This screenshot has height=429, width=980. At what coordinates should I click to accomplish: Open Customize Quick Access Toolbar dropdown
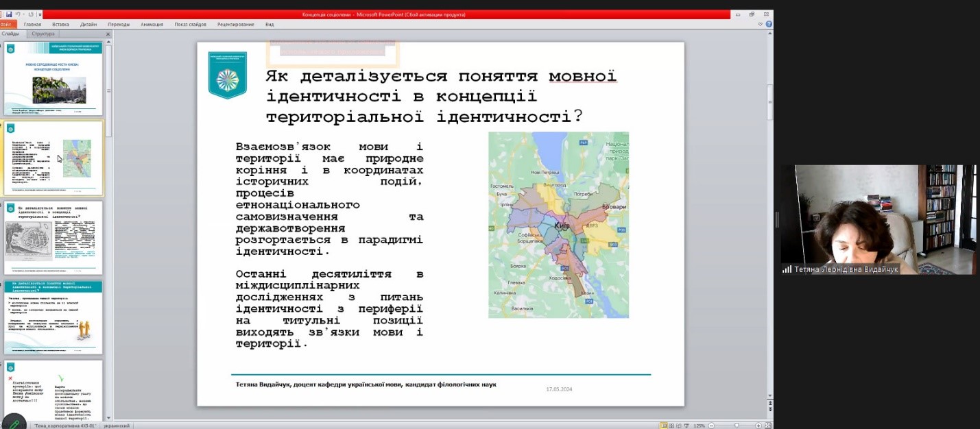pos(40,14)
